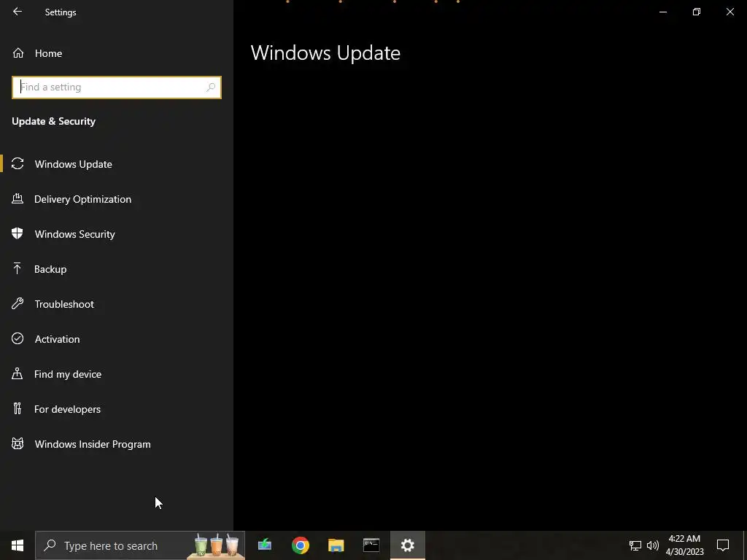Click the Windows Update sync arrows icon

pyautogui.click(x=18, y=163)
